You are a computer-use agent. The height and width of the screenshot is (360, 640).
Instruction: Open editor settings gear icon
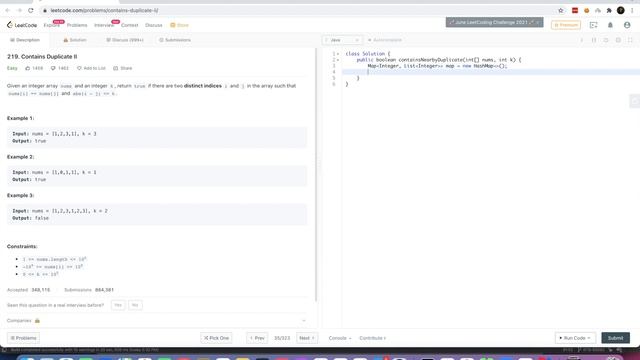618,40
